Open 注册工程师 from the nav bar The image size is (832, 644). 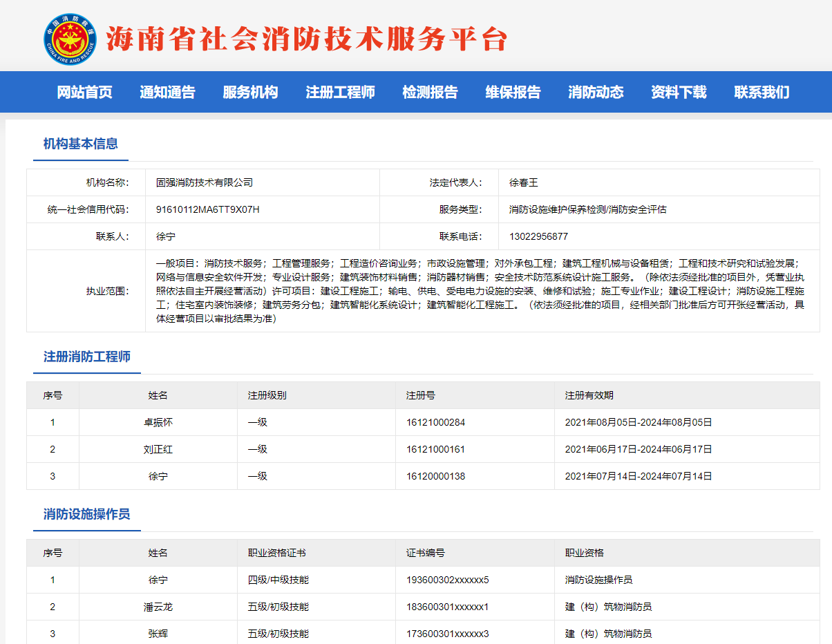340,92
